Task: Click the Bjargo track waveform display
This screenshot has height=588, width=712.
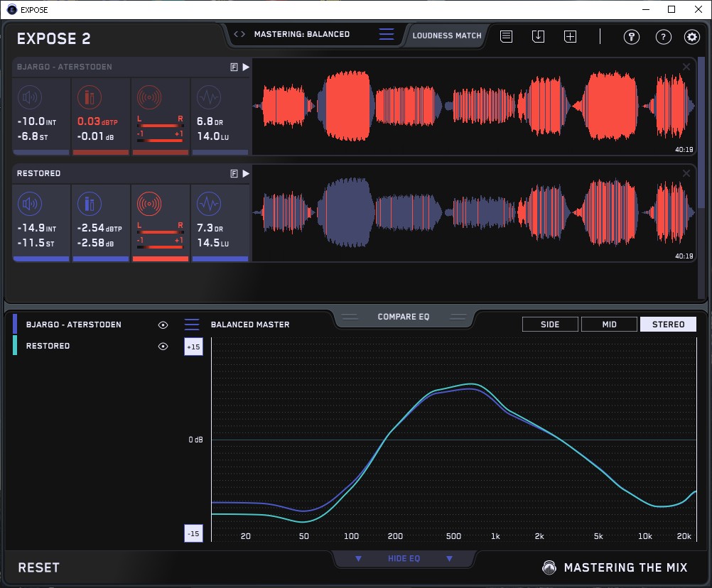Action: tap(474, 107)
